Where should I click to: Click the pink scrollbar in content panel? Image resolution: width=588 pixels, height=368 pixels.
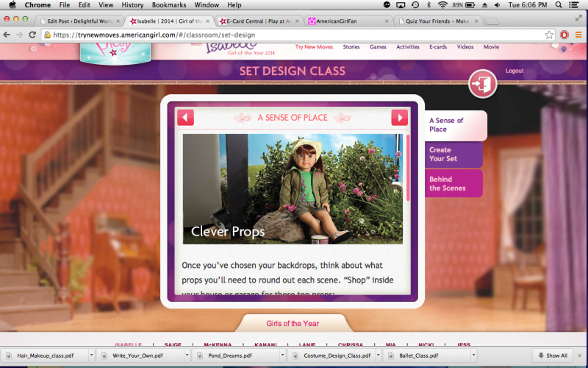408,168
